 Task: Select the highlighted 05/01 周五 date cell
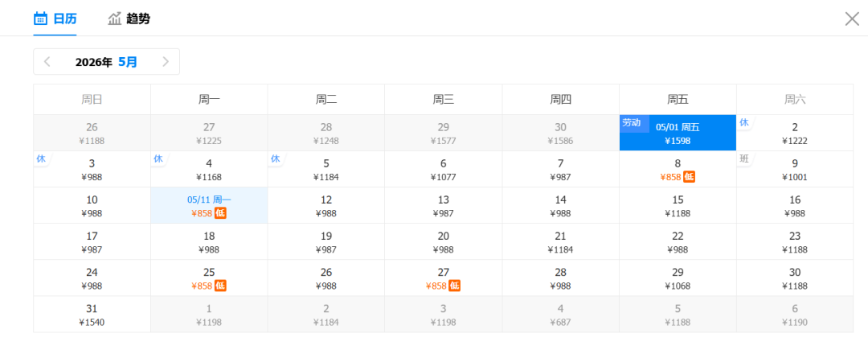click(x=678, y=133)
